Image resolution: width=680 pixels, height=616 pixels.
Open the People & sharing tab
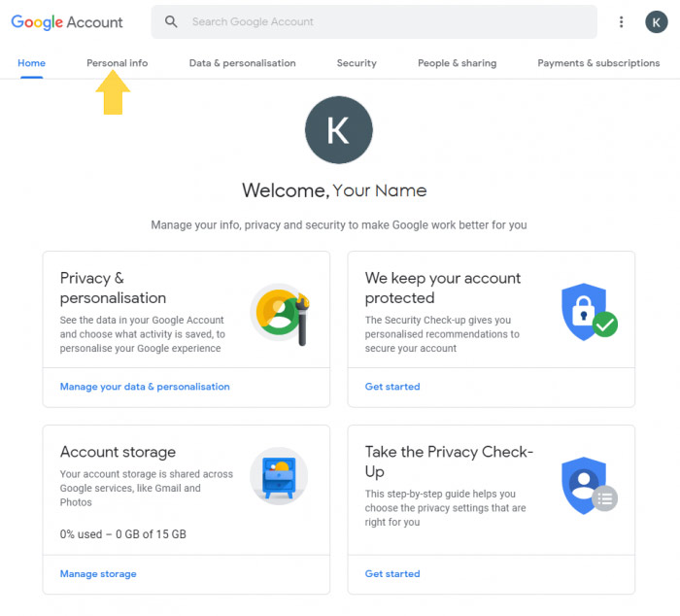click(458, 63)
